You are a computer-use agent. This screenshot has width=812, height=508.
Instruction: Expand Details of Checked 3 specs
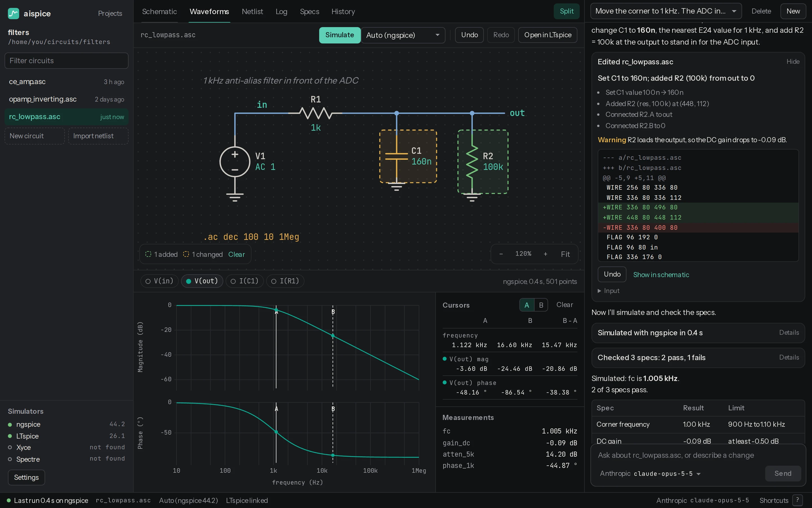[789, 357]
